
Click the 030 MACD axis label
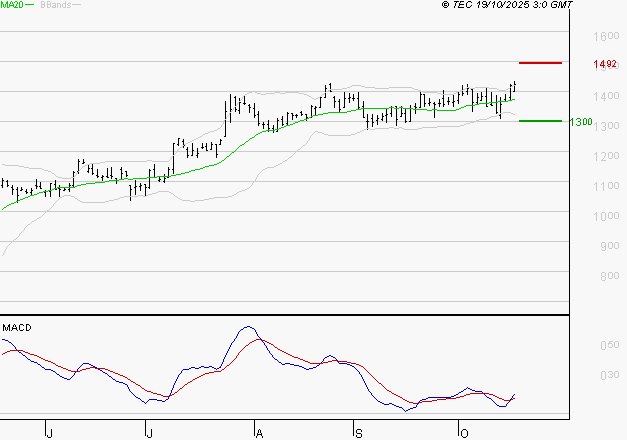pos(610,375)
